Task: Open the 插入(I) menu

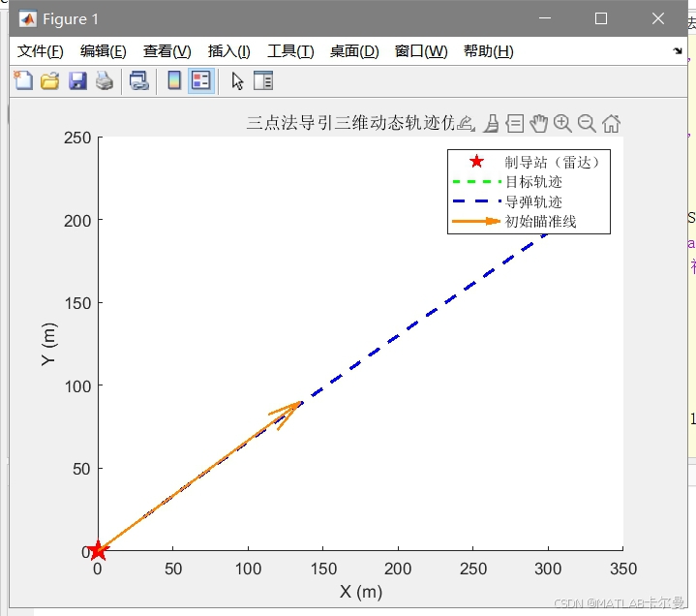Action: click(229, 51)
